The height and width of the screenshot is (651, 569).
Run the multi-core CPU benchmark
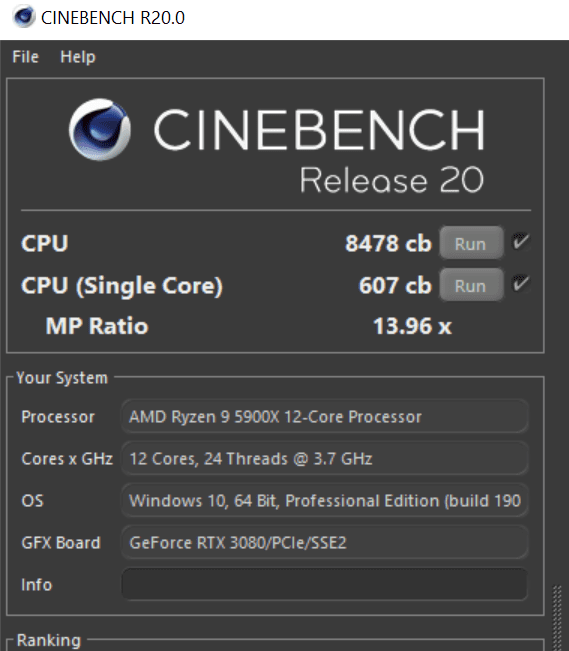point(471,243)
